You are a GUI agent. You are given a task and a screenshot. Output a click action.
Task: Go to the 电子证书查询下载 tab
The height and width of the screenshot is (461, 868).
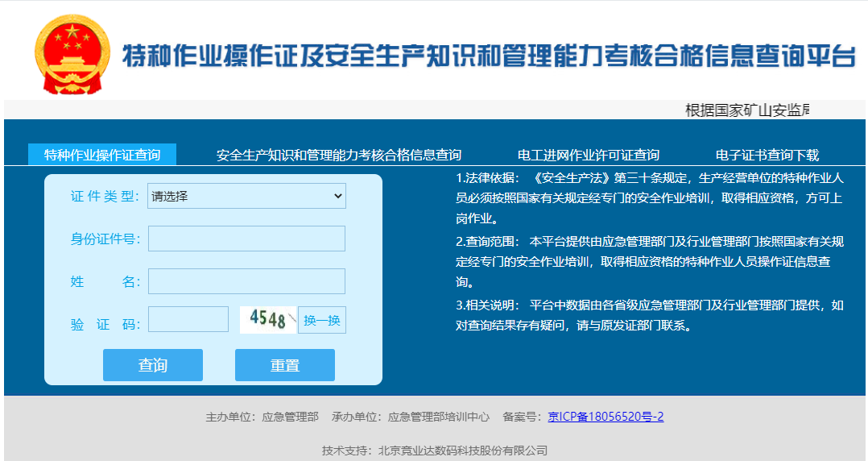pyautogui.click(x=767, y=155)
